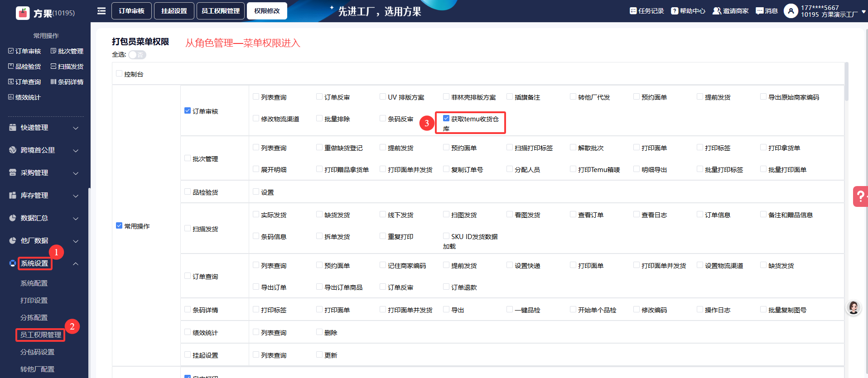Check the 修改物流渠道 checkbox
The height and width of the screenshot is (378, 868).
coord(256,118)
